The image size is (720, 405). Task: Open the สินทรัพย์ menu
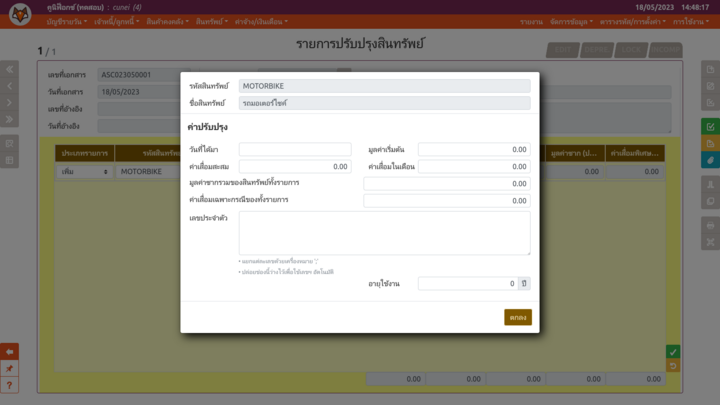(x=212, y=22)
